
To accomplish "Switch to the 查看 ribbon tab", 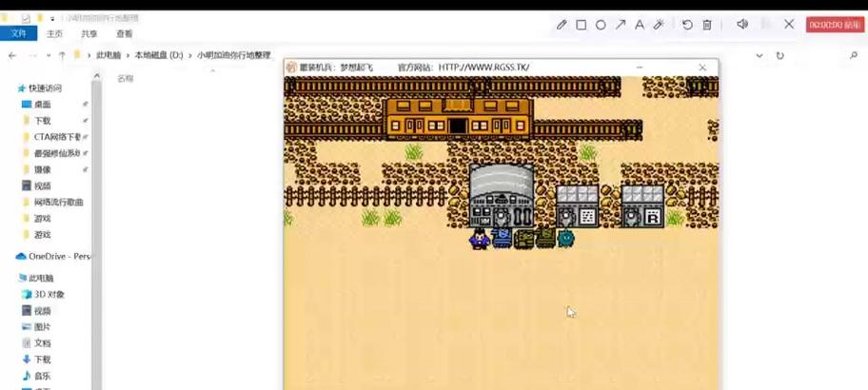I will (124, 33).
